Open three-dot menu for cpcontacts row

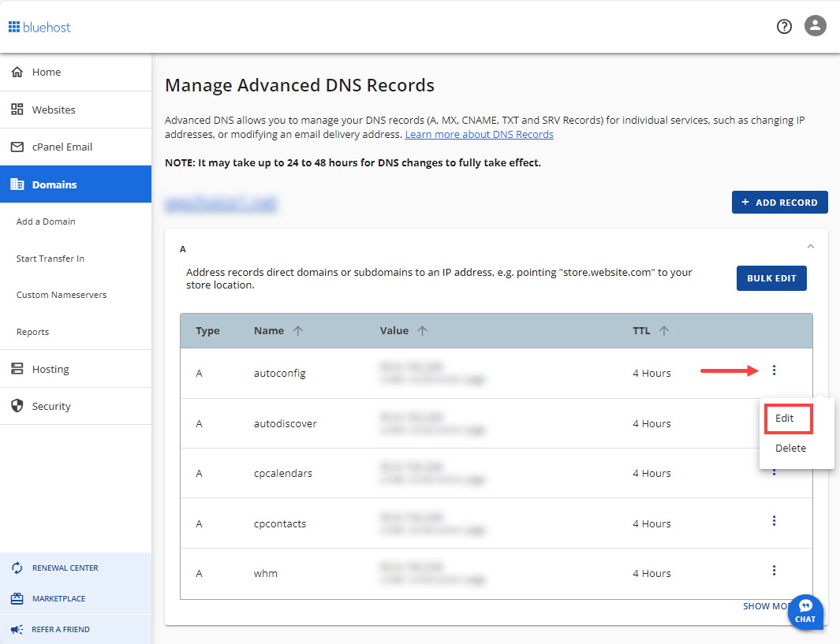click(x=774, y=521)
